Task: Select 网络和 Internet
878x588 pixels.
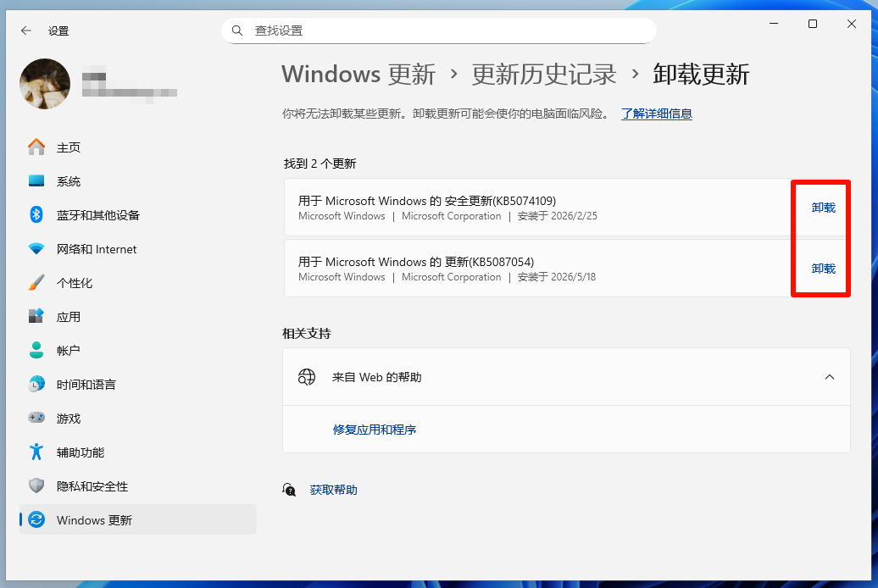Action: tap(138, 248)
